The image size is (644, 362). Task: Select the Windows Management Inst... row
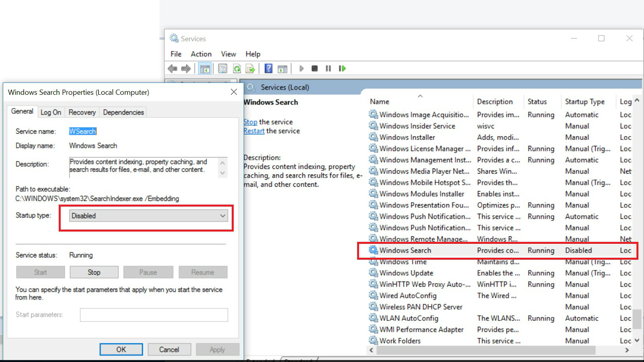500,159
